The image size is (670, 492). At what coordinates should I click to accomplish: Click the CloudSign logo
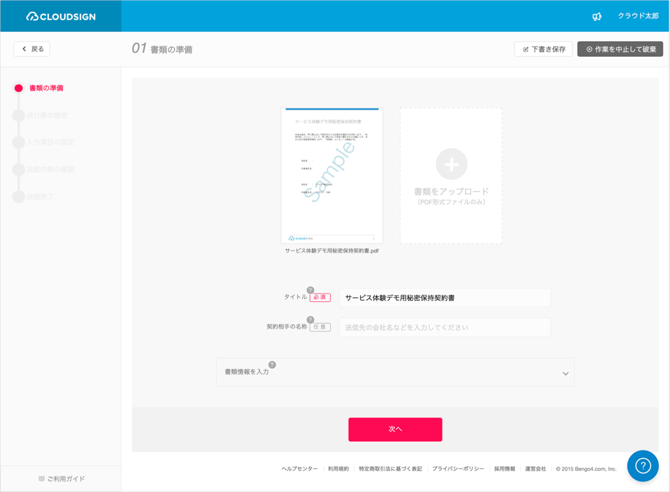pos(61,16)
